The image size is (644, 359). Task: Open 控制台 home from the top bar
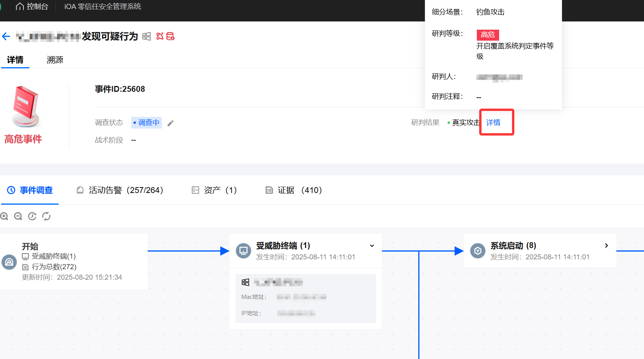coord(32,7)
